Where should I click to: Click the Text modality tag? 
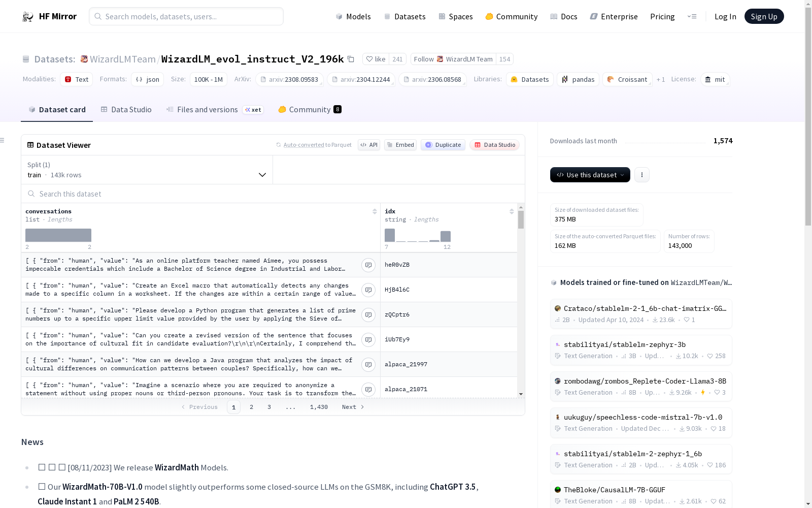(77, 79)
